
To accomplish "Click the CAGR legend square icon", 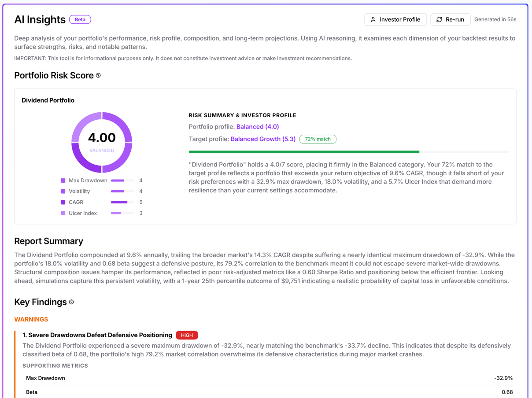I will [x=63, y=202].
